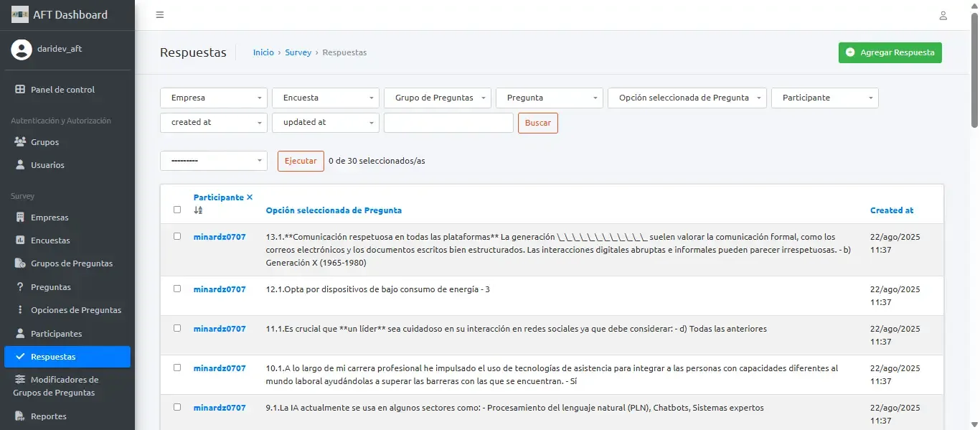This screenshot has height=430, width=980.
Task: Check the select-all checkbox in table header
Action: coord(177,209)
